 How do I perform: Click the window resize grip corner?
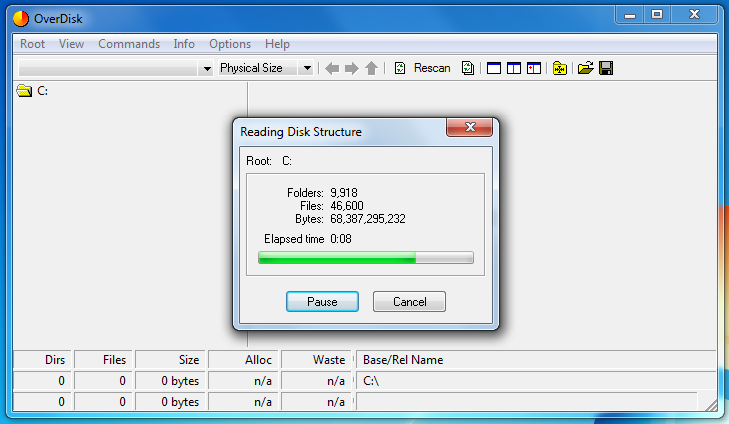pyautogui.click(x=711, y=405)
